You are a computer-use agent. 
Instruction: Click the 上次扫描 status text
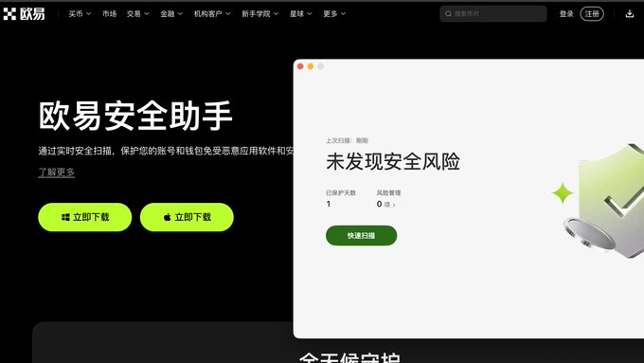click(347, 140)
